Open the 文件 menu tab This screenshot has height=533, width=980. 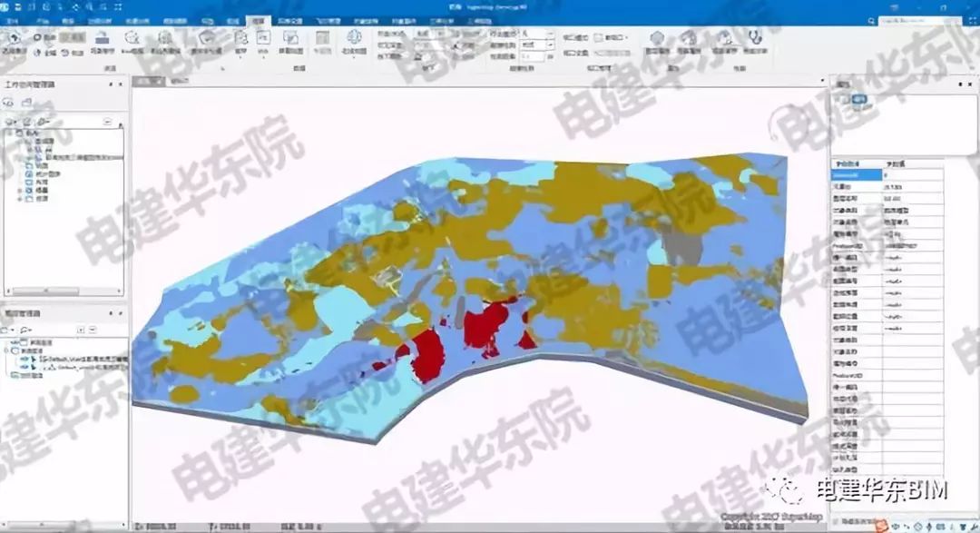click(13, 21)
